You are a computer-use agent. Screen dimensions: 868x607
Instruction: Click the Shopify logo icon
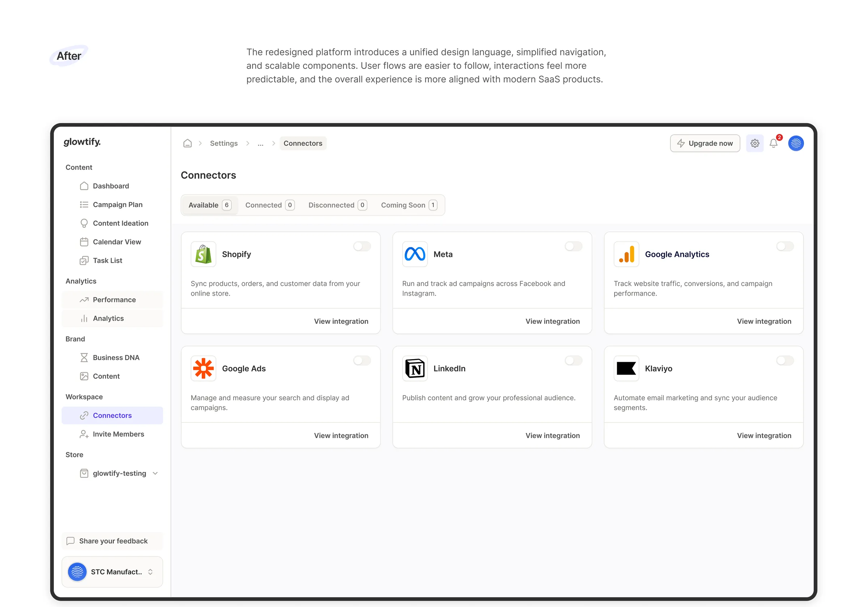coord(203,254)
